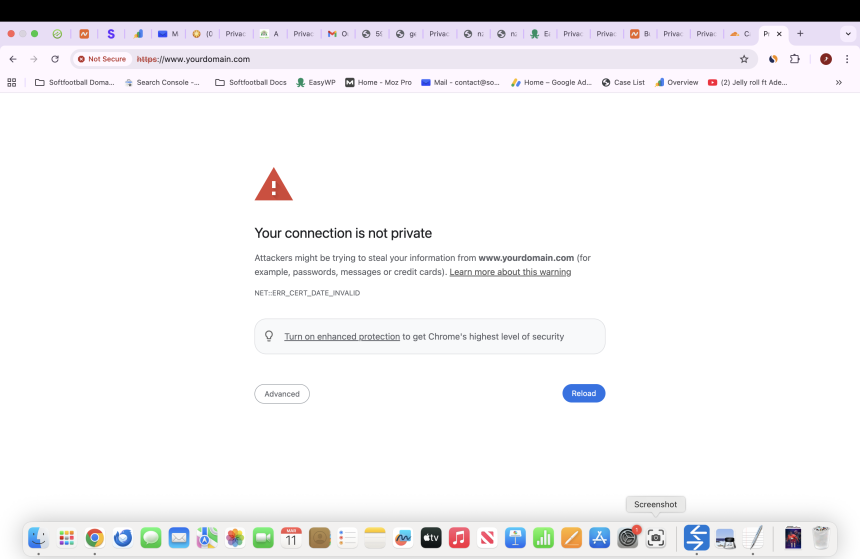Launch Screenshot app from the Dock

click(x=656, y=538)
